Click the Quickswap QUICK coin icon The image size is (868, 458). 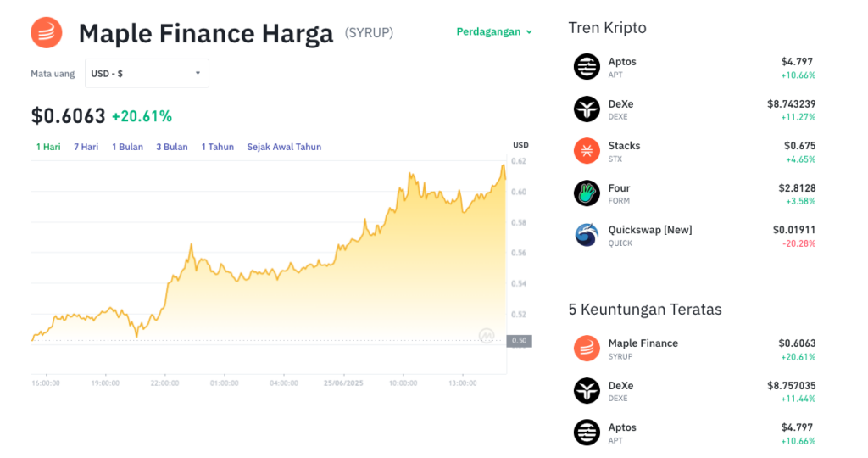tap(587, 236)
